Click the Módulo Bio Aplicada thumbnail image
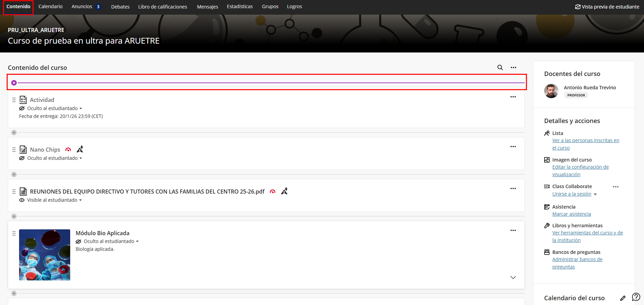Image resolution: width=644 pixels, height=305 pixels. coord(45,255)
